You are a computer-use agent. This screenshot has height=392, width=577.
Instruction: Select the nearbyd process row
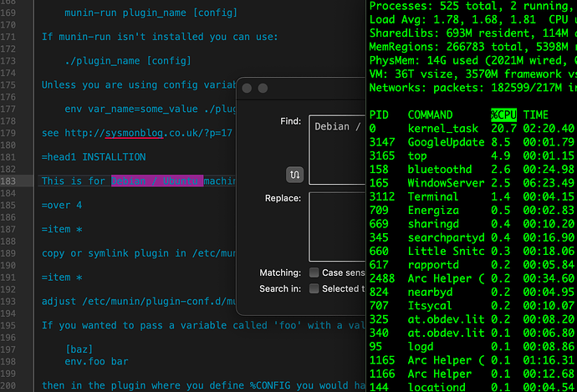click(x=472, y=292)
